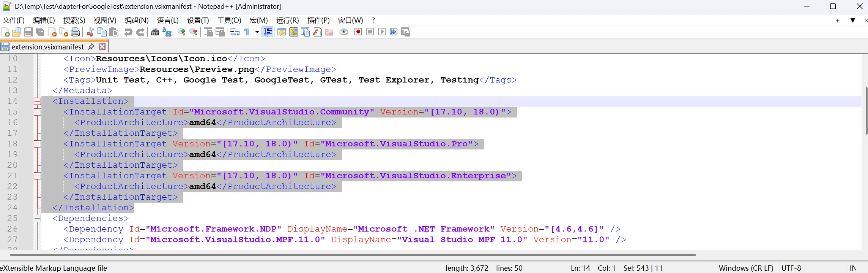Image resolution: width=868 pixels, height=273 pixels.
Task: Create a new file with toolbar icon
Action: [x=5, y=32]
